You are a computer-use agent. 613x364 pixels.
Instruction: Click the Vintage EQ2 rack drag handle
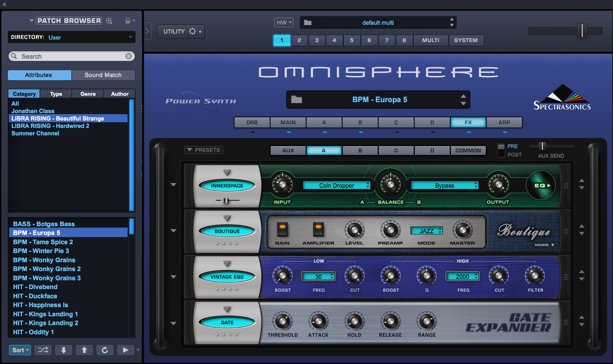tap(566, 277)
